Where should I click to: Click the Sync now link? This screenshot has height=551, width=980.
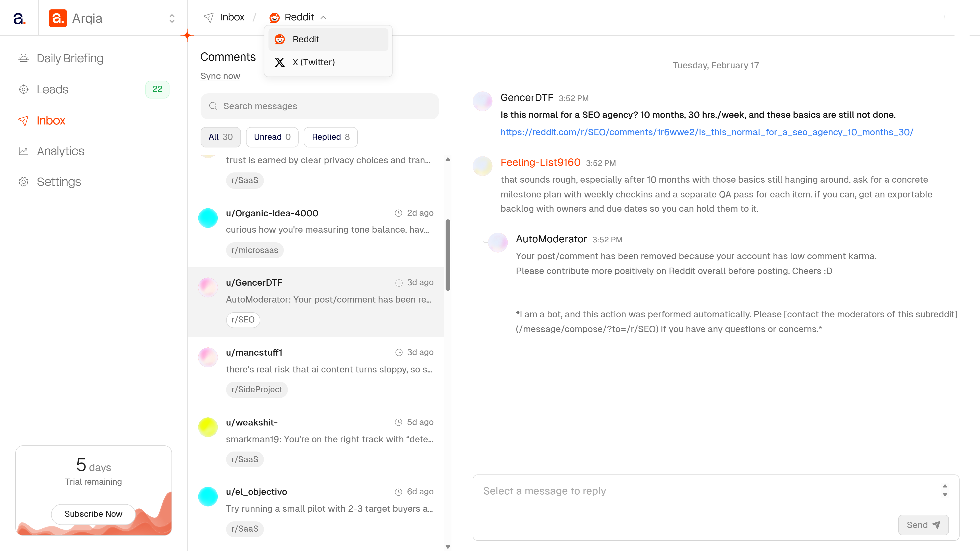[220, 76]
